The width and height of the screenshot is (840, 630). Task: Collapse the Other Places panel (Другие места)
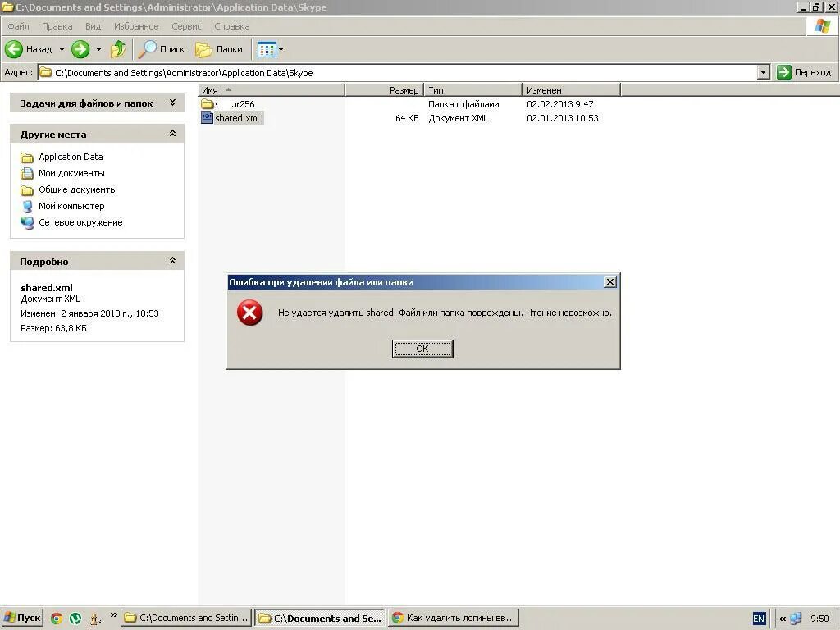[172, 134]
